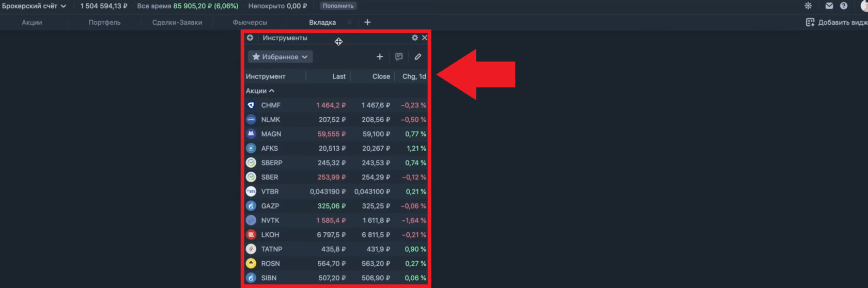This screenshot has width=868, height=288.
Task: Sort by the Chg, 1d column header
Action: tap(414, 76)
